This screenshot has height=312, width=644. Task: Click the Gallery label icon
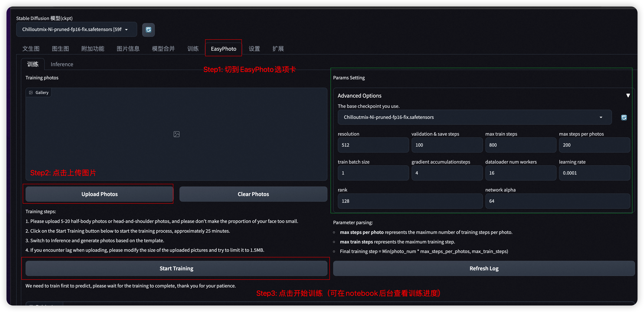pyautogui.click(x=31, y=93)
